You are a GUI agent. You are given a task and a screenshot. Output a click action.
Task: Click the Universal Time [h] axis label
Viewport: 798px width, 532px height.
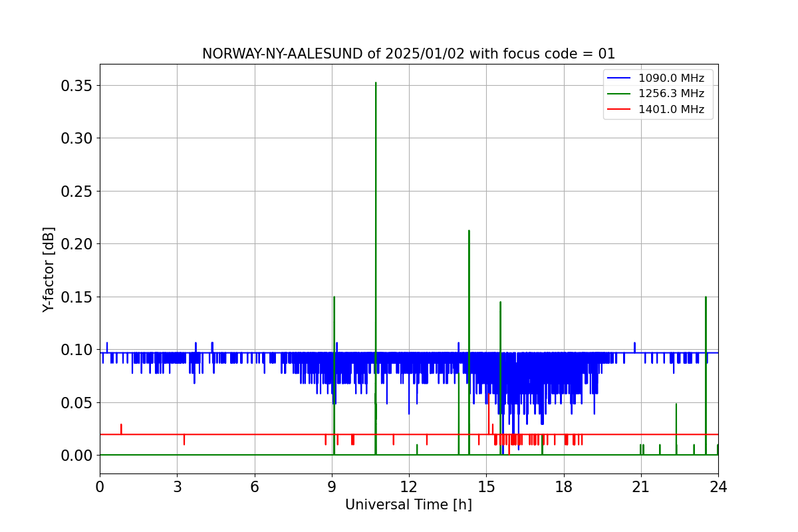click(408, 505)
